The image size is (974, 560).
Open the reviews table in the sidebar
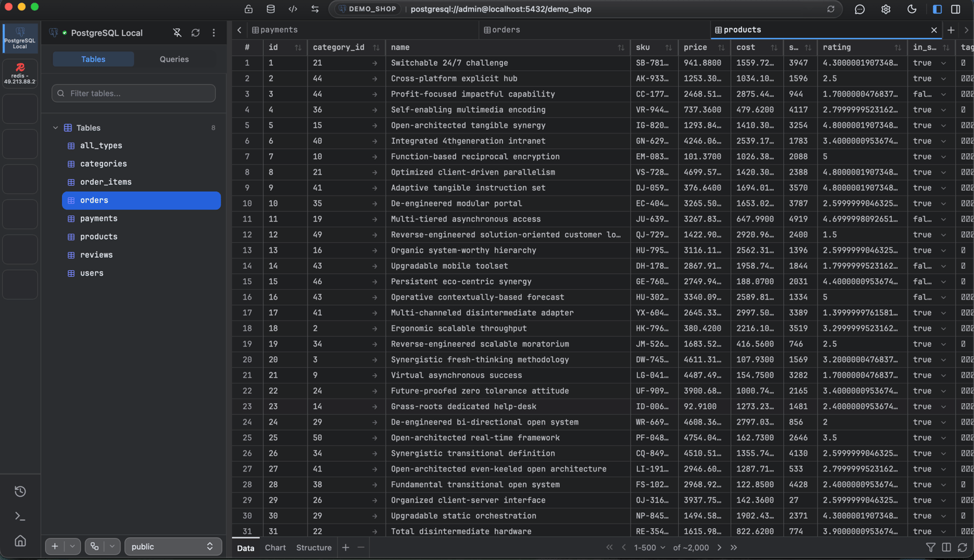(x=141, y=255)
